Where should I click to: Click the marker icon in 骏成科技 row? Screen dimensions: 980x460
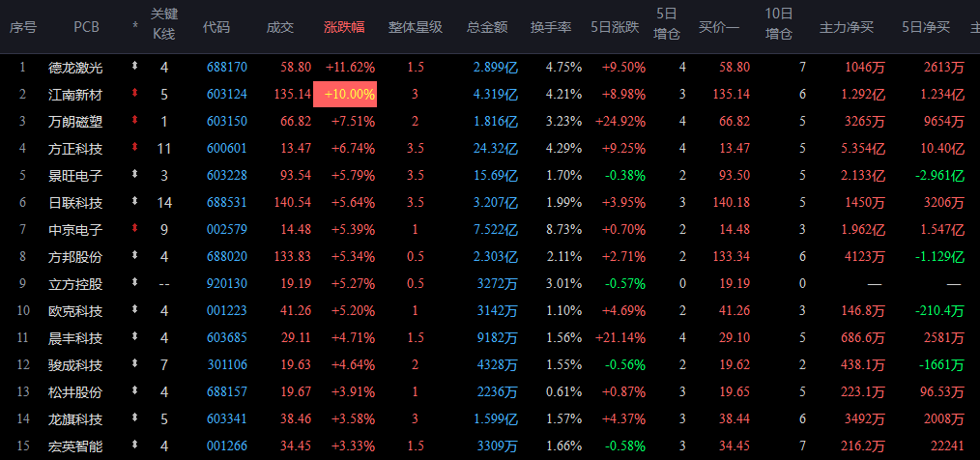[x=134, y=363]
